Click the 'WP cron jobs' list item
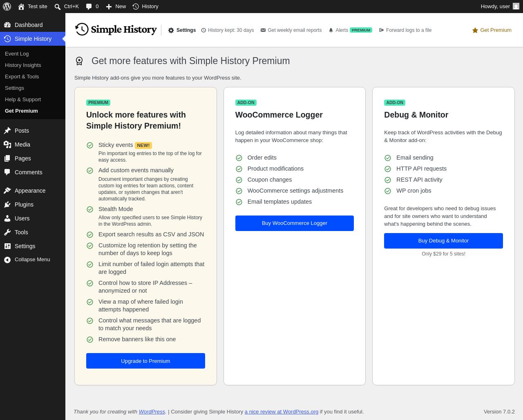 tap(414, 191)
